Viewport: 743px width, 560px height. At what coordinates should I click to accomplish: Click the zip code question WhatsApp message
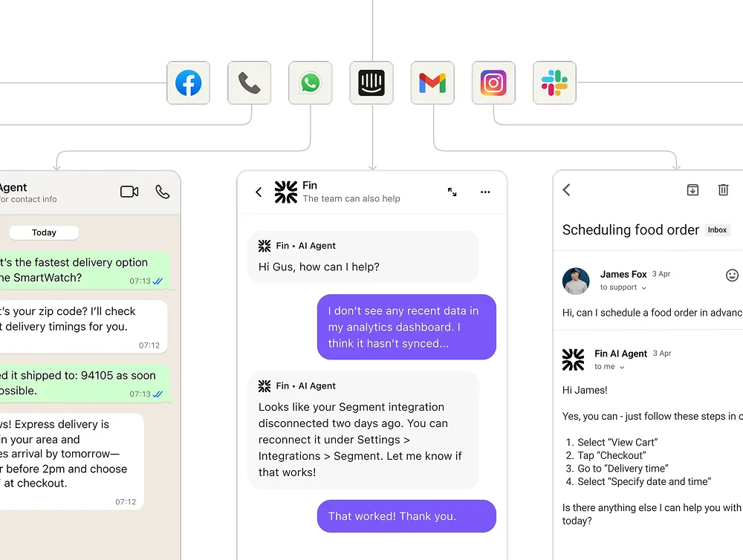pyautogui.click(x=83, y=327)
